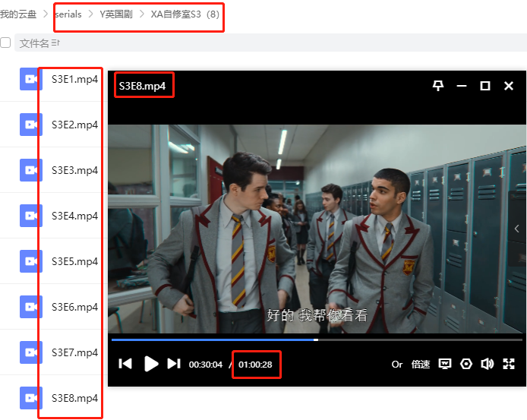This screenshot has height=420, width=527.
Task: Enter fullscreen mode
Action: 509,364
